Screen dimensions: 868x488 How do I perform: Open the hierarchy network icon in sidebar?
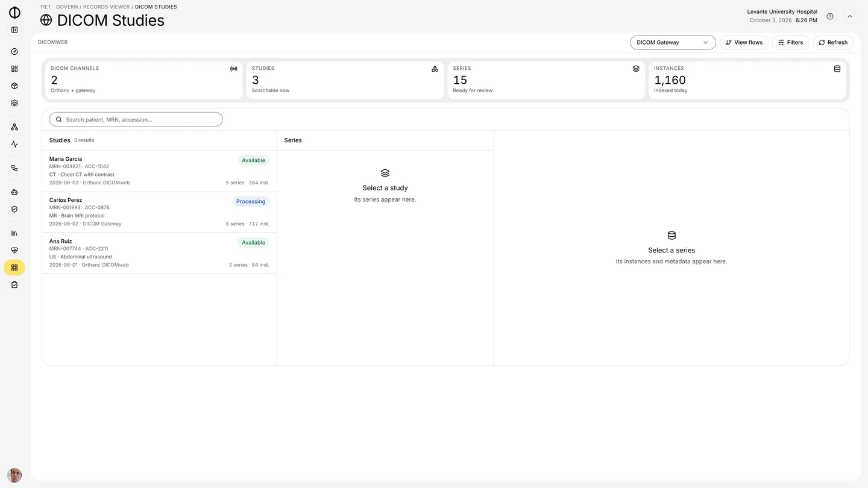pyautogui.click(x=14, y=127)
